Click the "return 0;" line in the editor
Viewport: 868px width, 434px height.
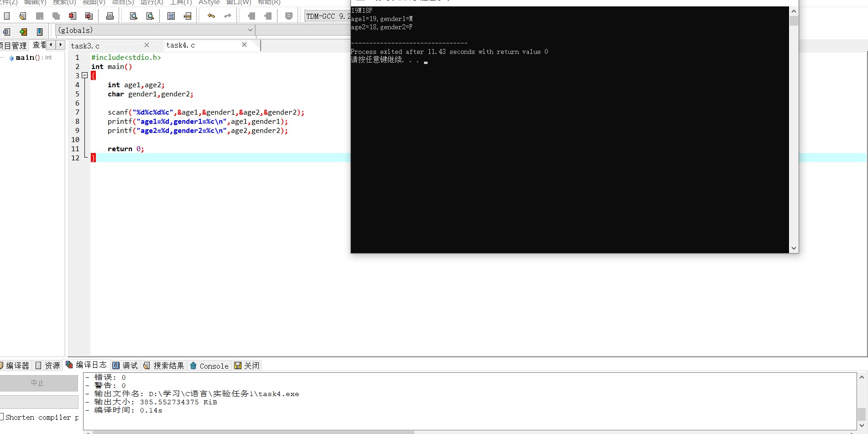click(126, 149)
